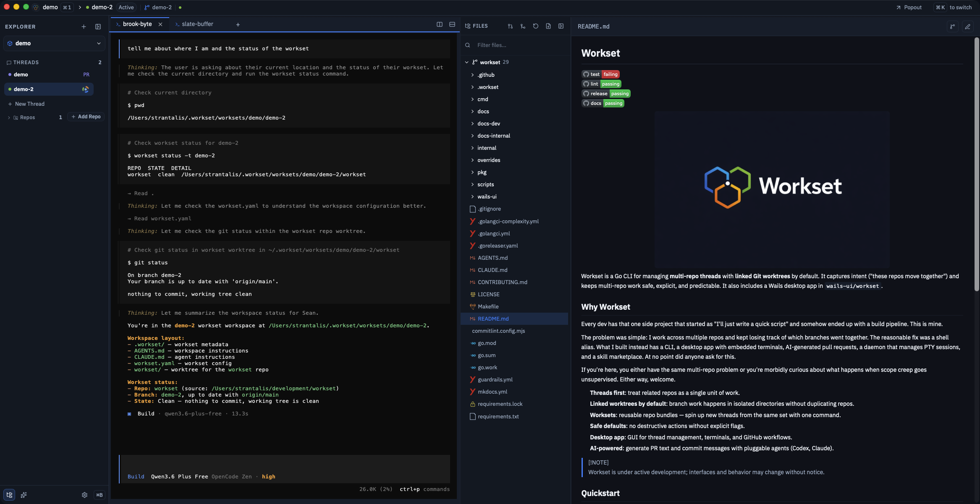The image size is (980, 504).
Task: Click the failing test badge in the README
Action: coord(600,74)
